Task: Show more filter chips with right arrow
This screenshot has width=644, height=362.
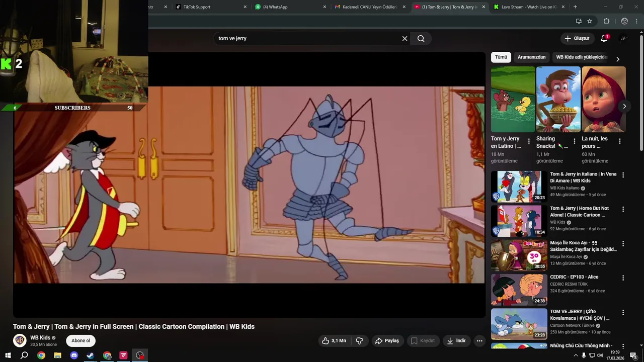Action: tap(618, 59)
